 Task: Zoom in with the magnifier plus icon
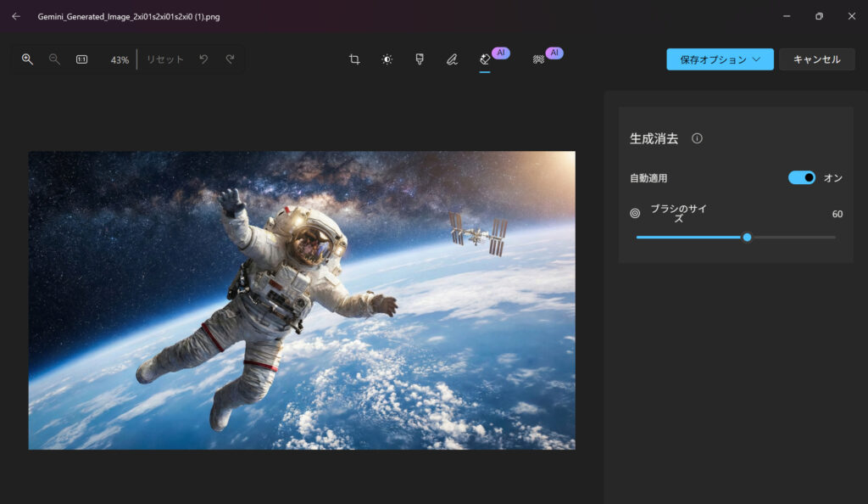[27, 59]
